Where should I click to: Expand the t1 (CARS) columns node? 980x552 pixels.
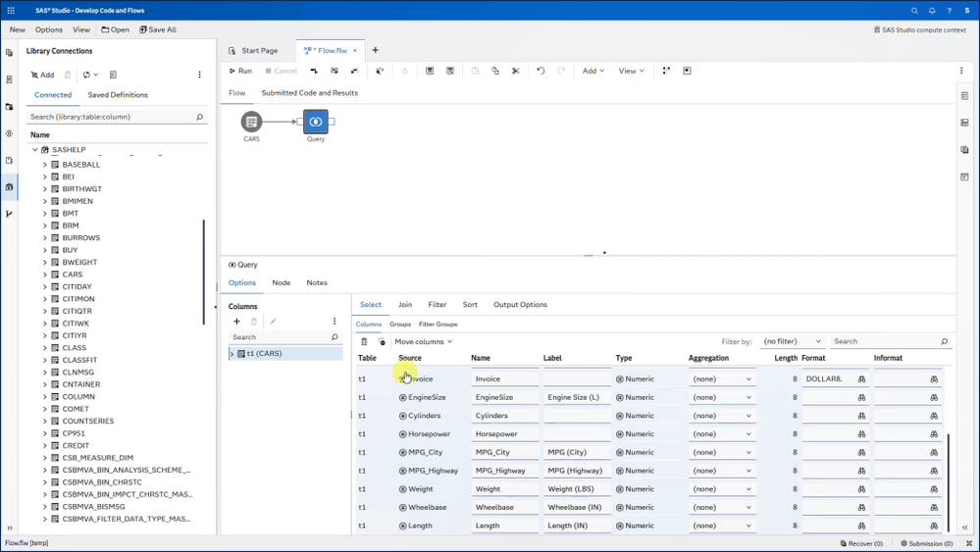pos(232,354)
